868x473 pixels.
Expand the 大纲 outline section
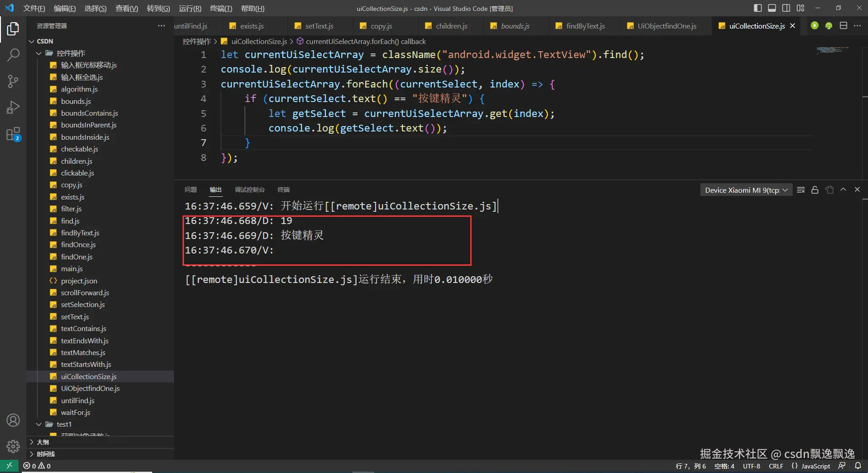43,442
